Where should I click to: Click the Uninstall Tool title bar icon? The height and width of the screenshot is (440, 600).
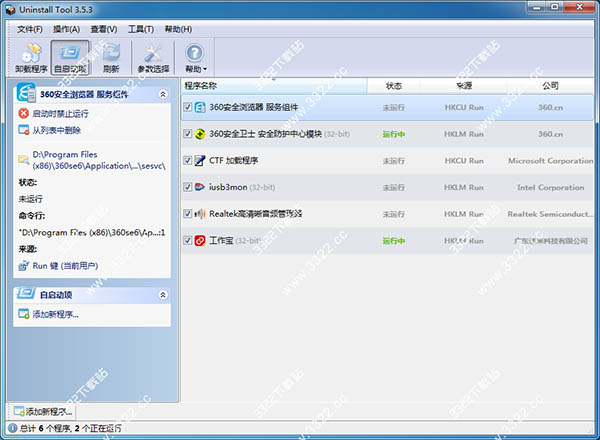tap(11, 10)
